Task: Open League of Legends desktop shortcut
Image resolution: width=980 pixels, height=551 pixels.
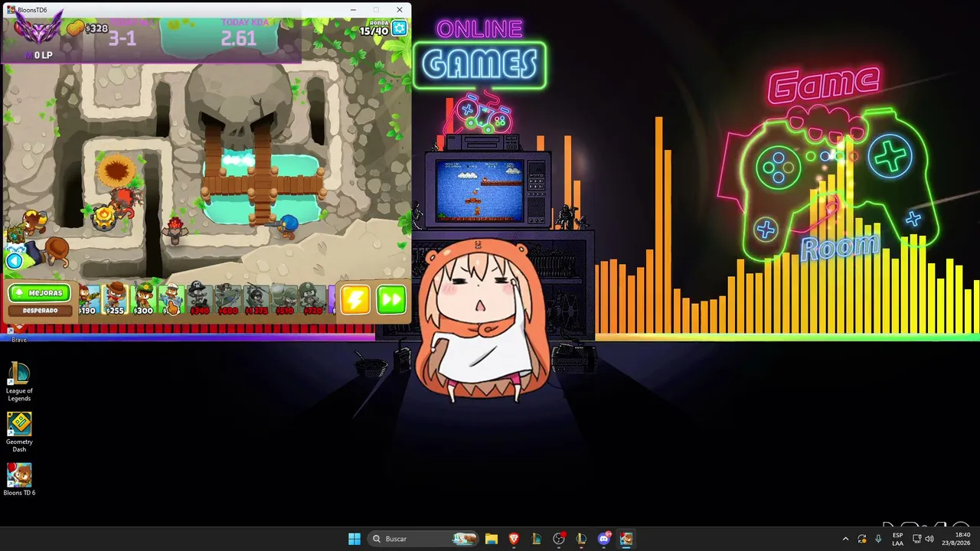Action: [x=19, y=382]
